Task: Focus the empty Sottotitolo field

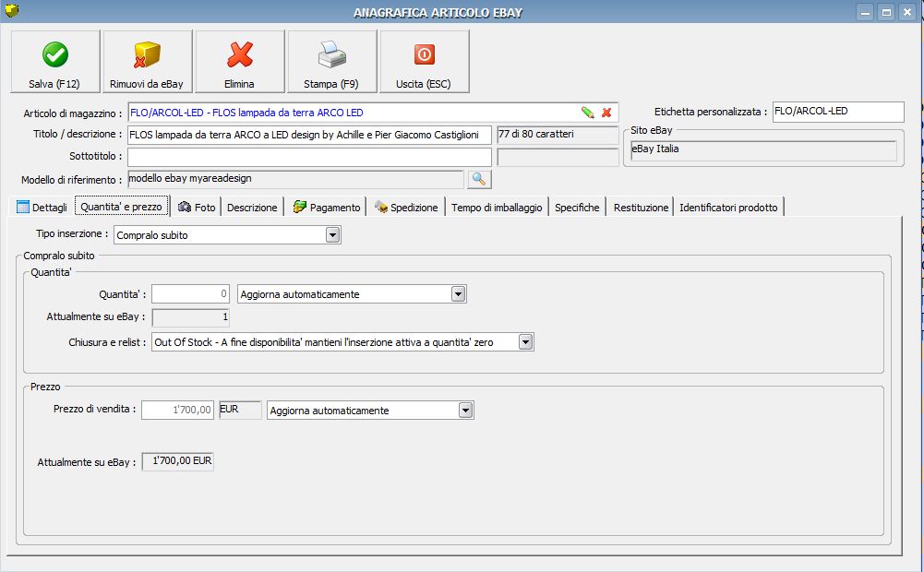Action: coord(309,157)
